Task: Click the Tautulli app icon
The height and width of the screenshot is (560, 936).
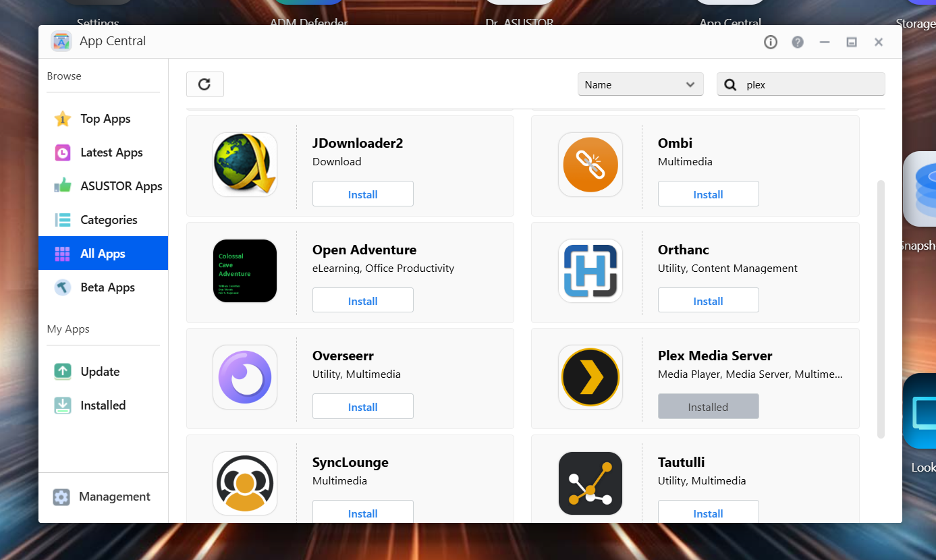Action: (590, 484)
